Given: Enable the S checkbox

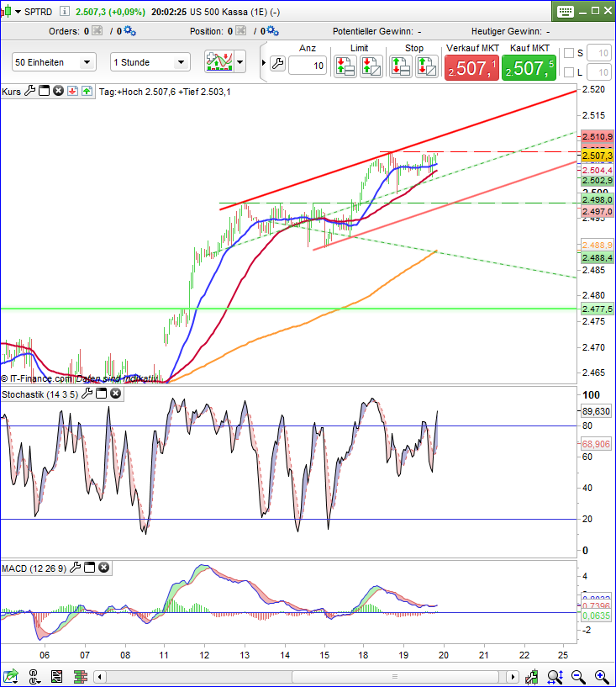Looking at the screenshot, I should point(569,53).
